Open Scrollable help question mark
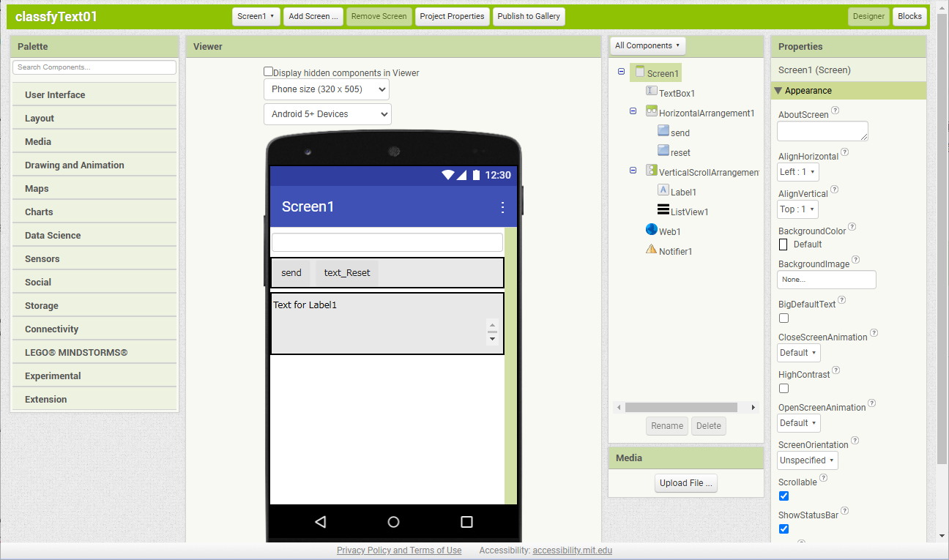Image resolution: width=949 pixels, height=560 pixels. point(824,478)
